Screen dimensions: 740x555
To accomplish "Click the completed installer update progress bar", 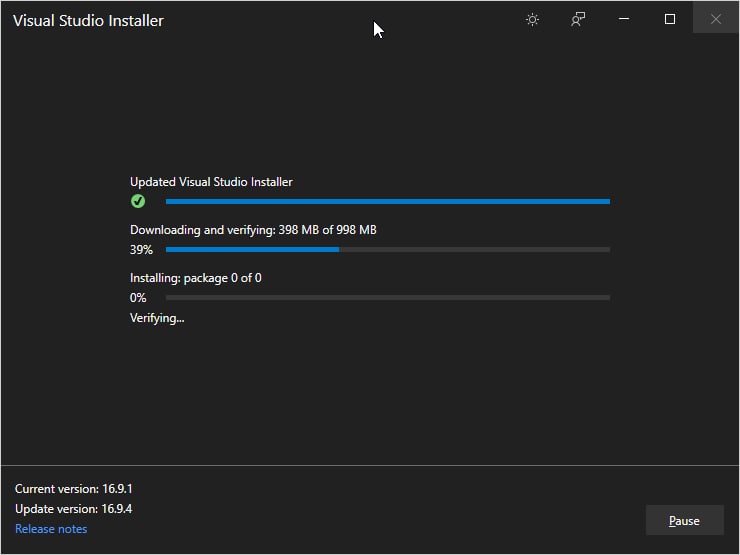I will 387,201.
